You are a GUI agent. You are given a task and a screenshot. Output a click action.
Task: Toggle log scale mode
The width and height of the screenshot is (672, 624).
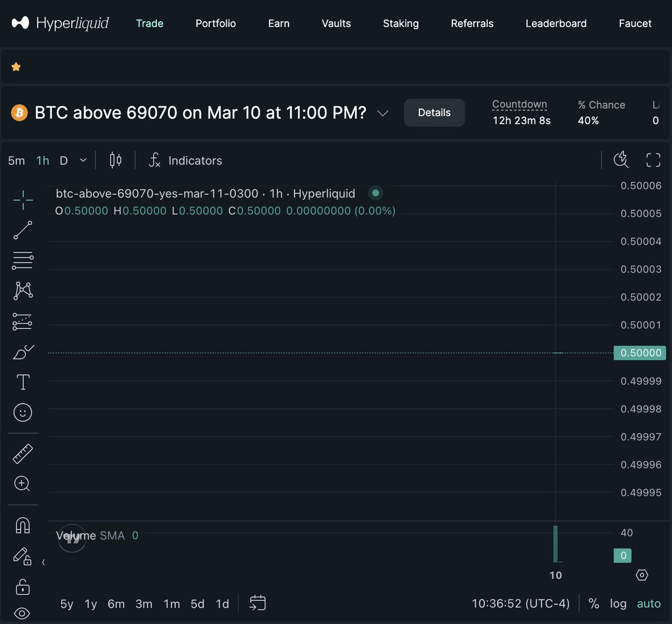pos(618,604)
